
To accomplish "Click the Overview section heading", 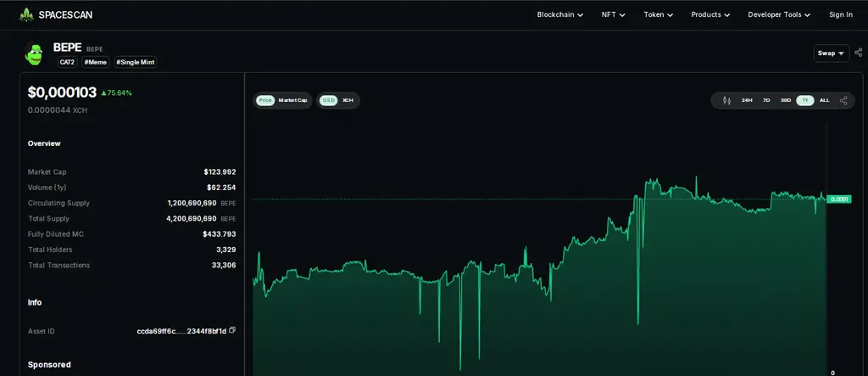I will click(x=44, y=143).
